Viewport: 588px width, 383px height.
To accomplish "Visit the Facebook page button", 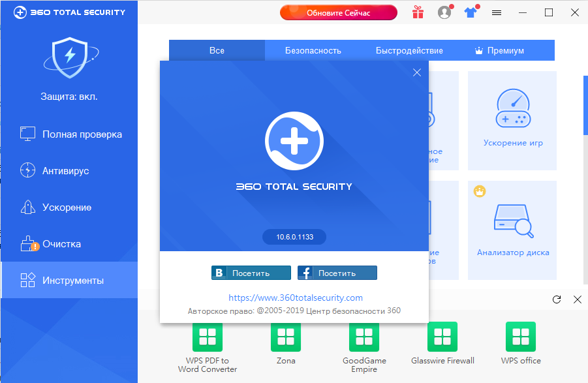I will (x=337, y=273).
